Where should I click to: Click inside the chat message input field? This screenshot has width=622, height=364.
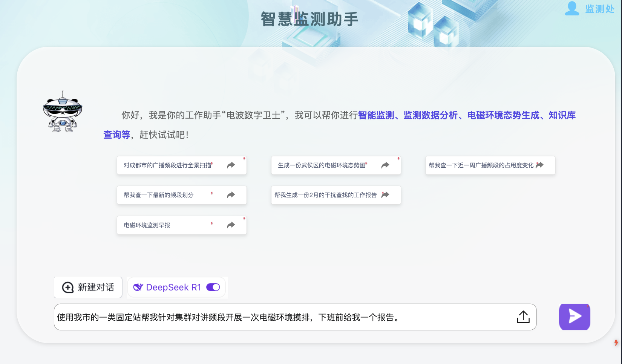click(264, 317)
